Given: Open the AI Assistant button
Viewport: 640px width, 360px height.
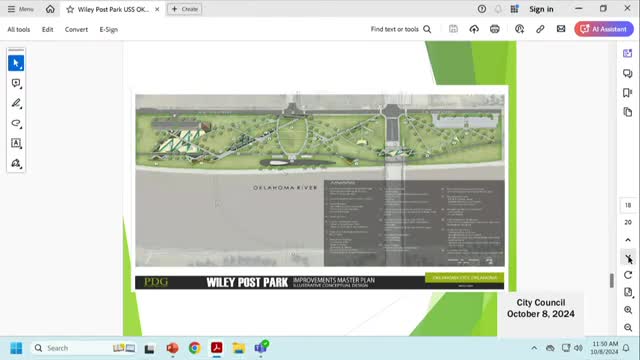Looking at the screenshot, I should pyautogui.click(x=604, y=29).
